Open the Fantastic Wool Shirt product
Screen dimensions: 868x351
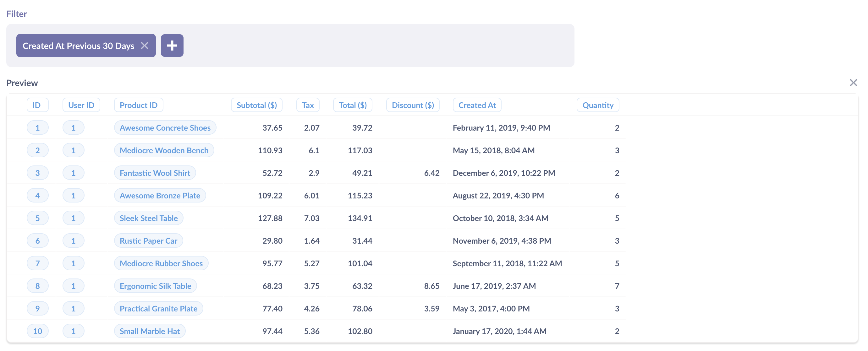coord(155,173)
